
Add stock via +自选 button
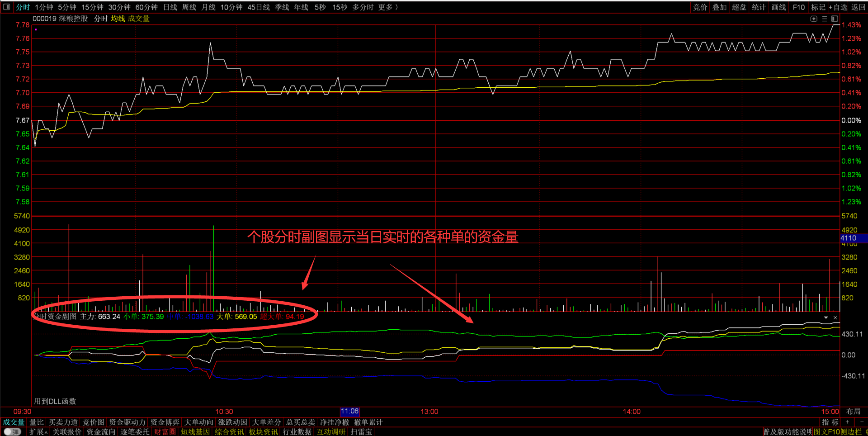point(838,7)
